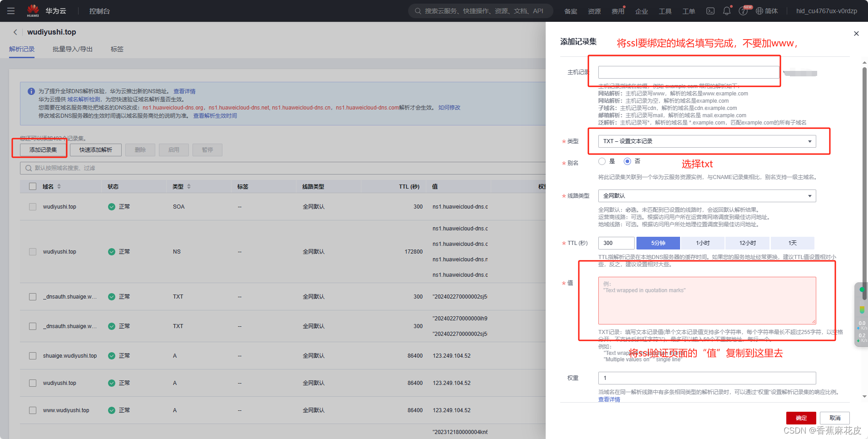Screen dimensions: 868x439
Task: Check the select-all checkbox in table header
Action: [x=33, y=186]
